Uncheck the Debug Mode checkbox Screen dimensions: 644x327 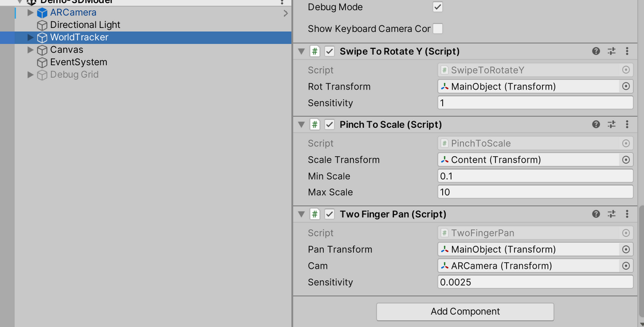(x=438, y=8)
